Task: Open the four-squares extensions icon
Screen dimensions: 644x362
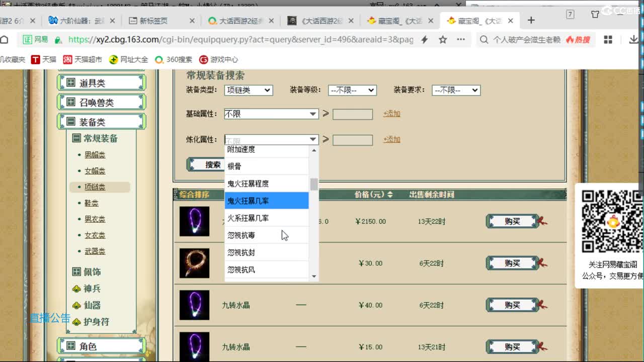Action: click(x=608, y=40)
